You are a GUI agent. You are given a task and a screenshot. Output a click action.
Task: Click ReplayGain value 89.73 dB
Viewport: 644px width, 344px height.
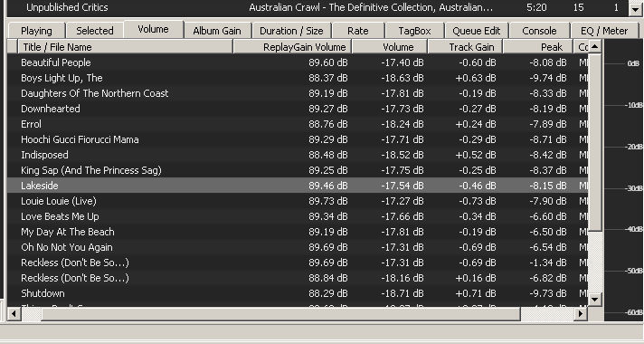click(328, 201)
